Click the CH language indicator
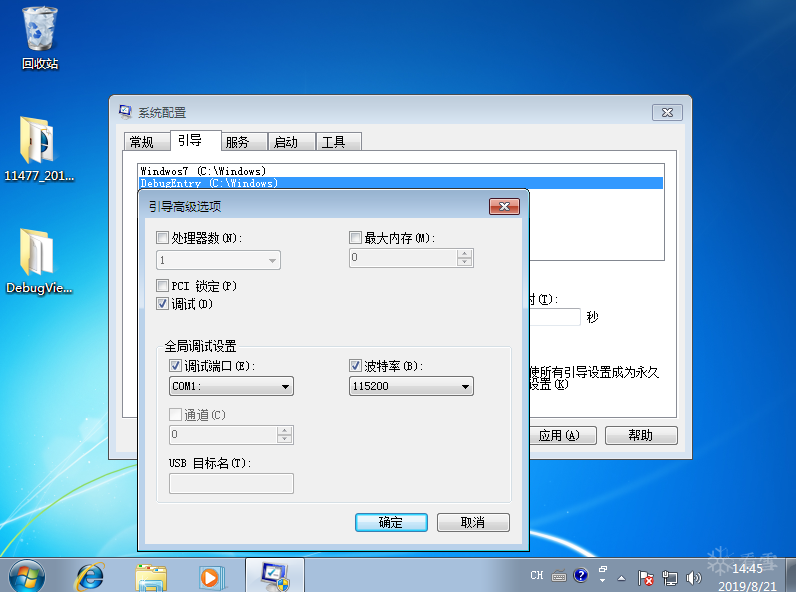 pyautogui.click(x=537, y=575)
